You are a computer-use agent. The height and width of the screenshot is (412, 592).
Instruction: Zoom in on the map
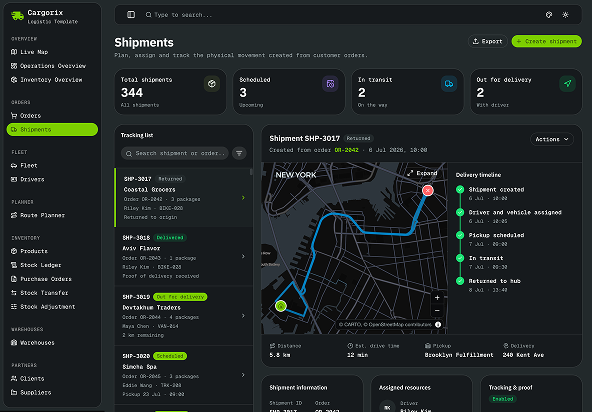point(437,298)
